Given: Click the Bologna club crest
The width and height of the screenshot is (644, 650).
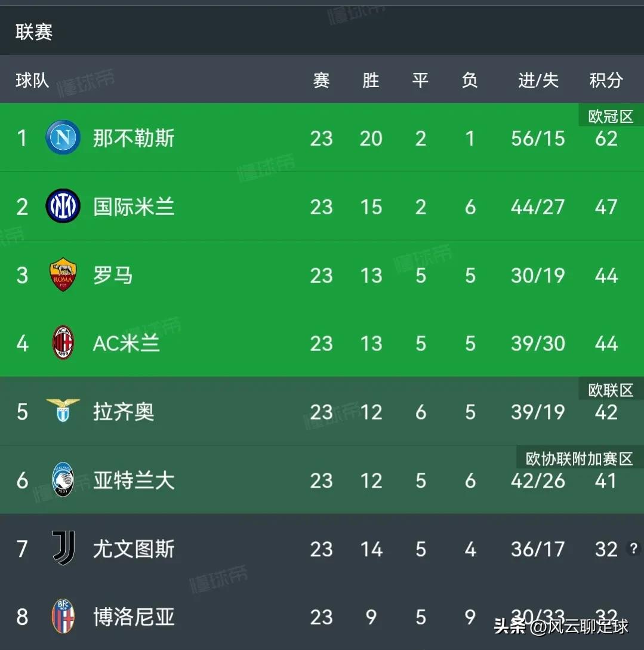Looking at the screenshot, I should click(63, 618).
